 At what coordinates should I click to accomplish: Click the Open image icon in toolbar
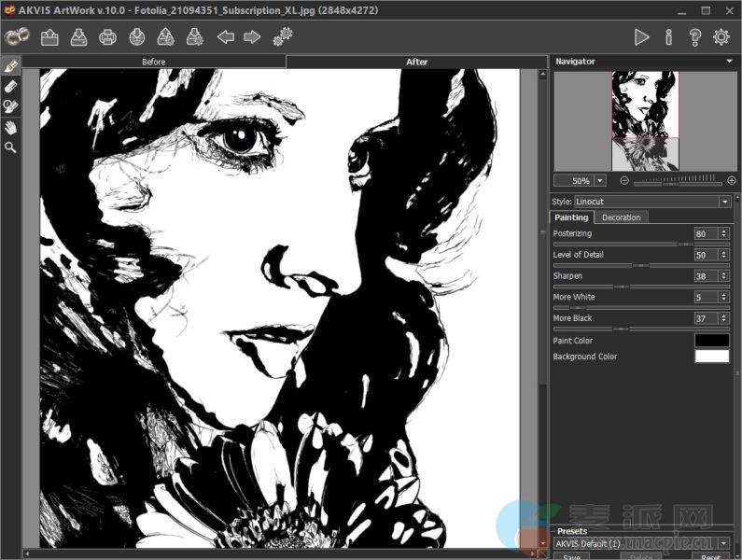click(49, 37)
